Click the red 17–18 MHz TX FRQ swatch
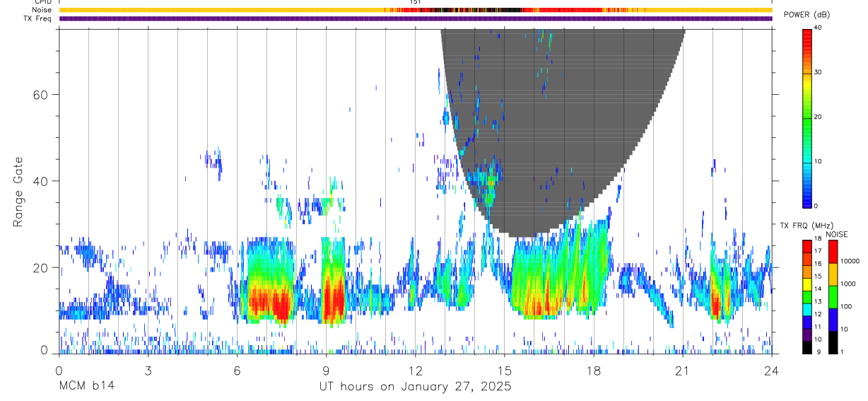868x401 pixels. [x=807, y=247]
